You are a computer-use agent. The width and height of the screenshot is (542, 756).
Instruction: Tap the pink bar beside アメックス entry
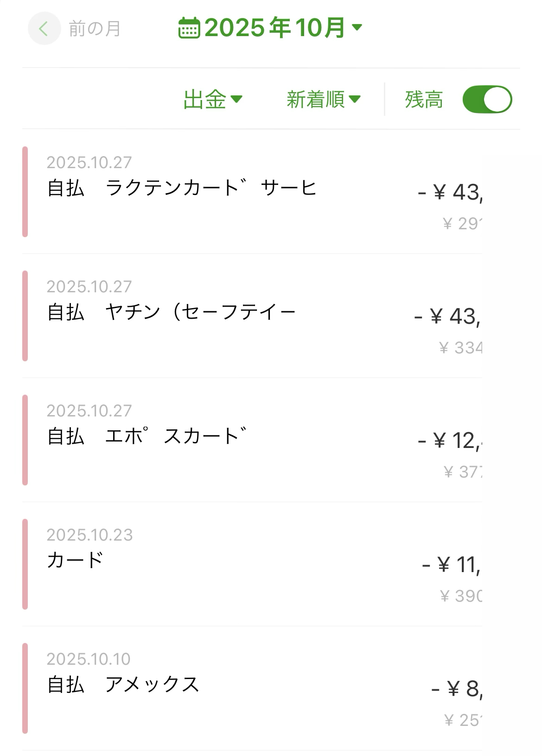(x=25, y=688)
